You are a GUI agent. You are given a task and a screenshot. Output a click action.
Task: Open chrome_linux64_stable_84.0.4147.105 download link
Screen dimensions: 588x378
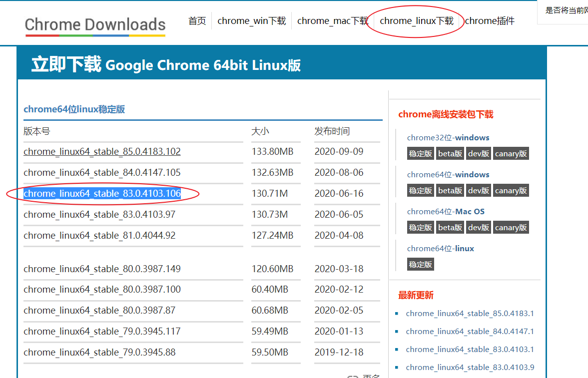pos(102,172)
